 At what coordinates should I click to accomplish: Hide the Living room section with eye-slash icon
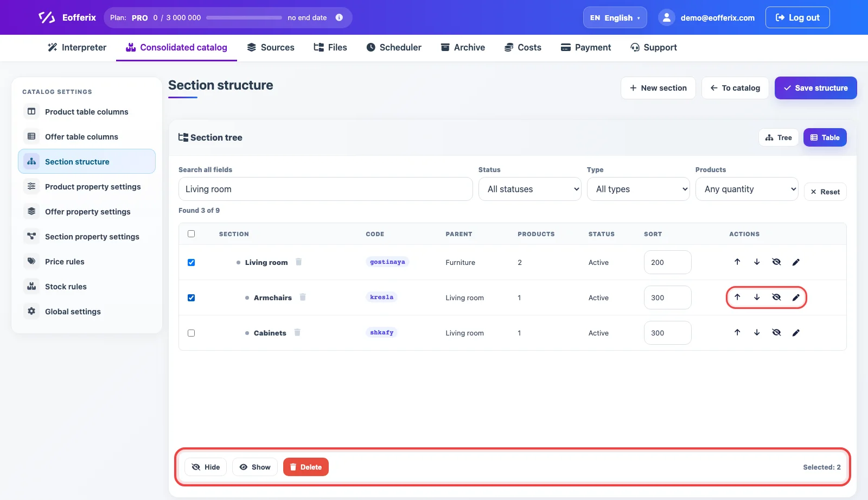776,262
